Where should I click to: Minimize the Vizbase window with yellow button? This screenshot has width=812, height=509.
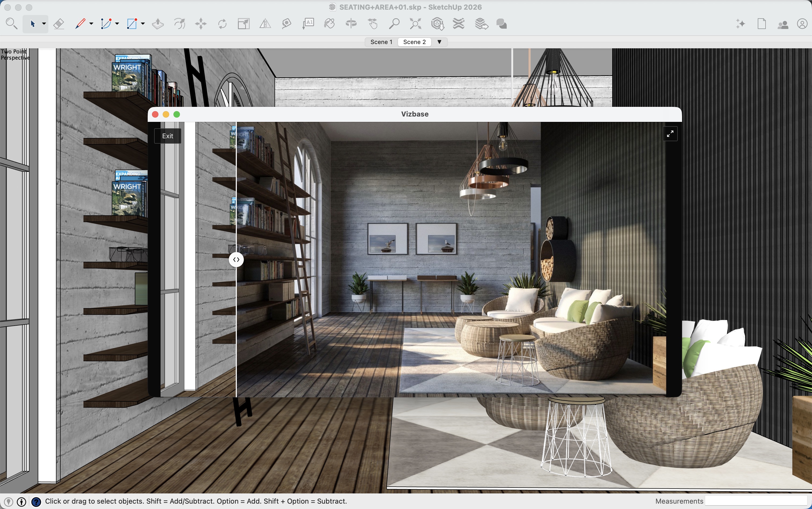pyautogui.click(x=166, y=114)
